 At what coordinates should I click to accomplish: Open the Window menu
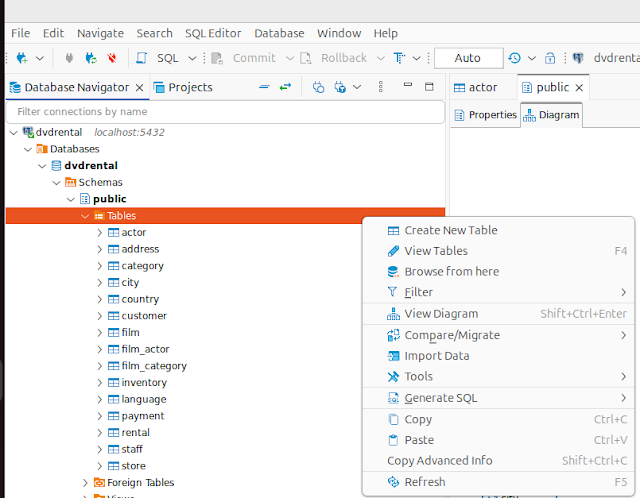(339, 33)
